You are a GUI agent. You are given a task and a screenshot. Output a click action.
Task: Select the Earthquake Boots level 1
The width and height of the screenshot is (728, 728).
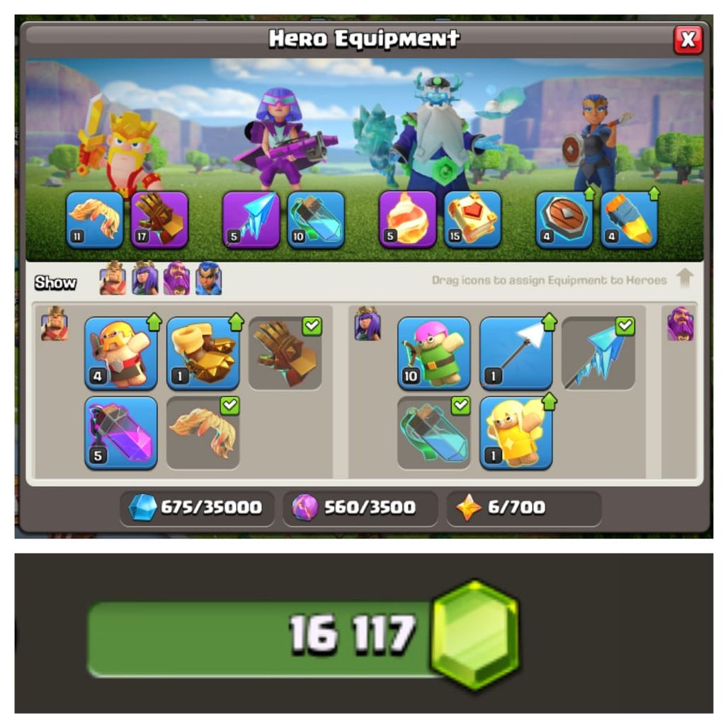point(203,353)
